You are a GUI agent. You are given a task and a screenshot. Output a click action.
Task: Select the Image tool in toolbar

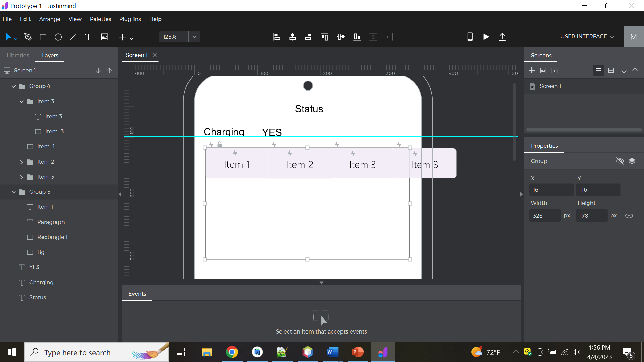104,37
